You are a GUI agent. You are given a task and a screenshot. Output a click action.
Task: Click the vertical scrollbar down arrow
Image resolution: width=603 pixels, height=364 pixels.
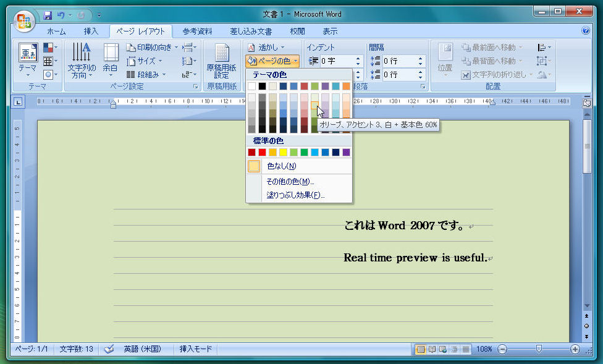click(x=587, y=305)
